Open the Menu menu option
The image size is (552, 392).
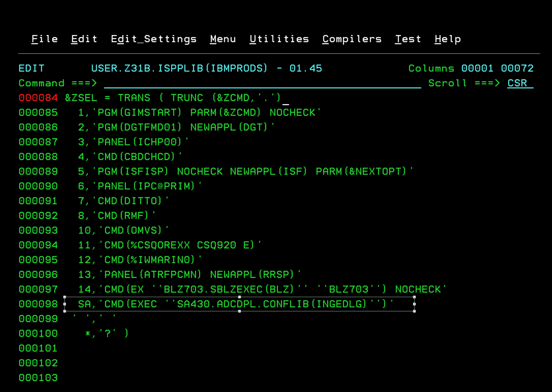pos(223,39)
